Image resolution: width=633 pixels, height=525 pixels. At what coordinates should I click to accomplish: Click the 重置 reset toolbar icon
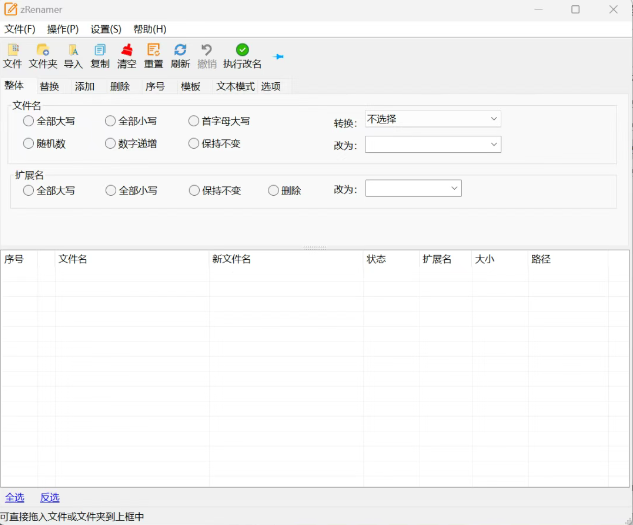153,50
